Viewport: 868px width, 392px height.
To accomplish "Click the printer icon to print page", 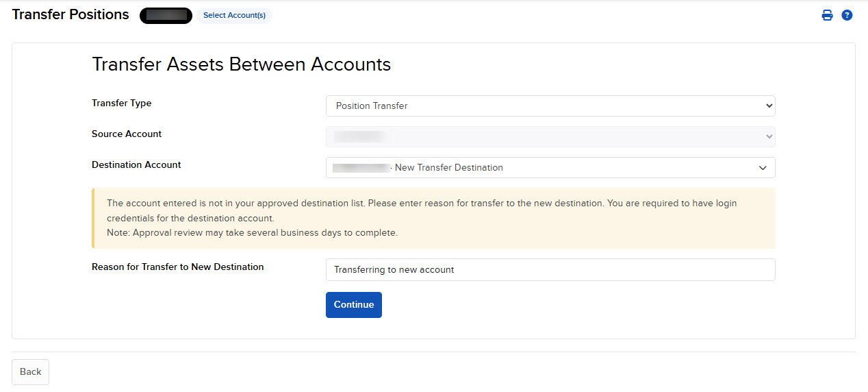I will coord(827,15).
